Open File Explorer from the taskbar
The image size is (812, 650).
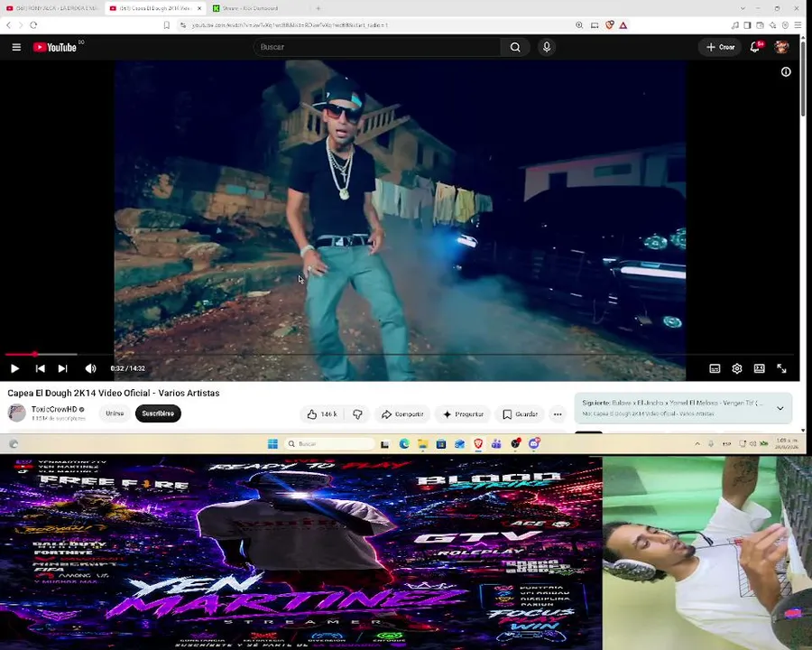click(423, 443)
